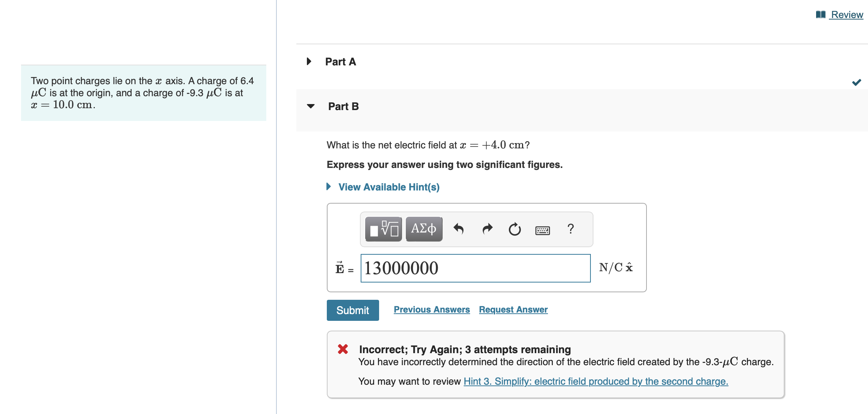Screen dimensions: 868x414
Task: Open Hint 3 Simplify electric field link
Action: pyautogui.click(x=595, y=381)
